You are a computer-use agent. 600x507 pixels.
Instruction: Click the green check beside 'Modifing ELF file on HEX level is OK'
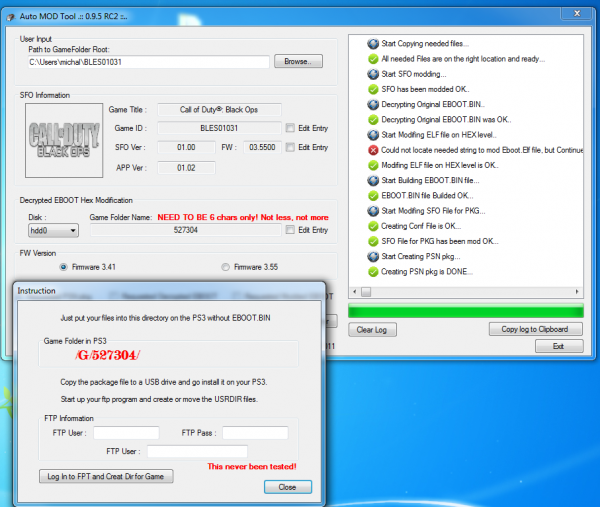click(373, 165)
